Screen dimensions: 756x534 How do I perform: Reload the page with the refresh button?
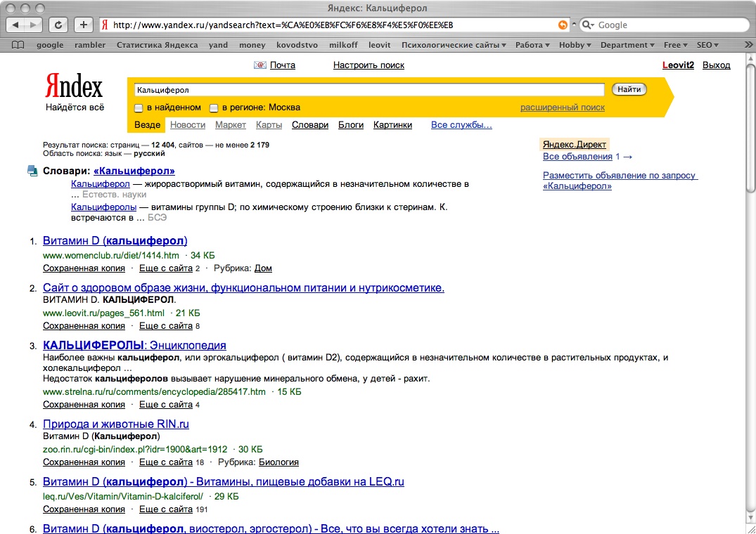click(x=58, y=25)
